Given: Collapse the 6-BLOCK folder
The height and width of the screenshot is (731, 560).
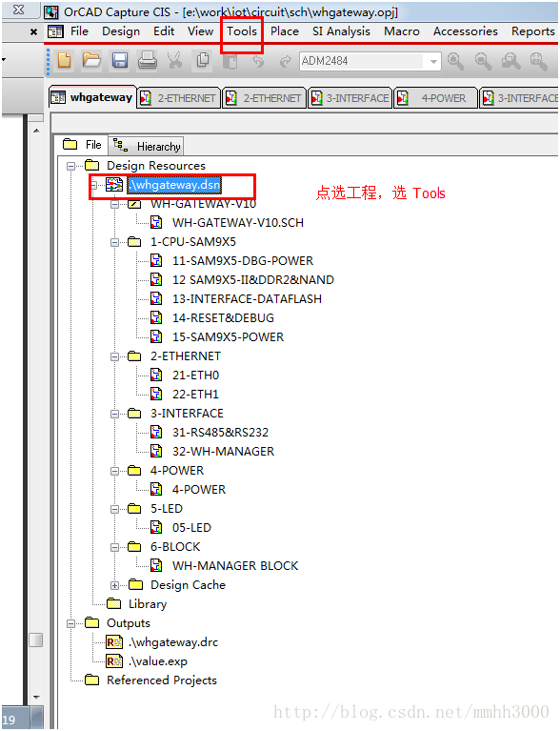Looking at the screenshot, I should pyautogui.click(x=114, y=547).
